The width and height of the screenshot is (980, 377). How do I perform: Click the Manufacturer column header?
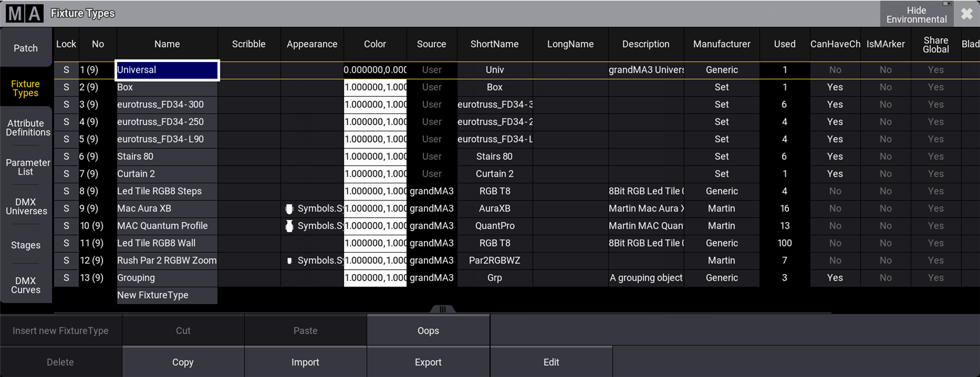click(722, 44)
